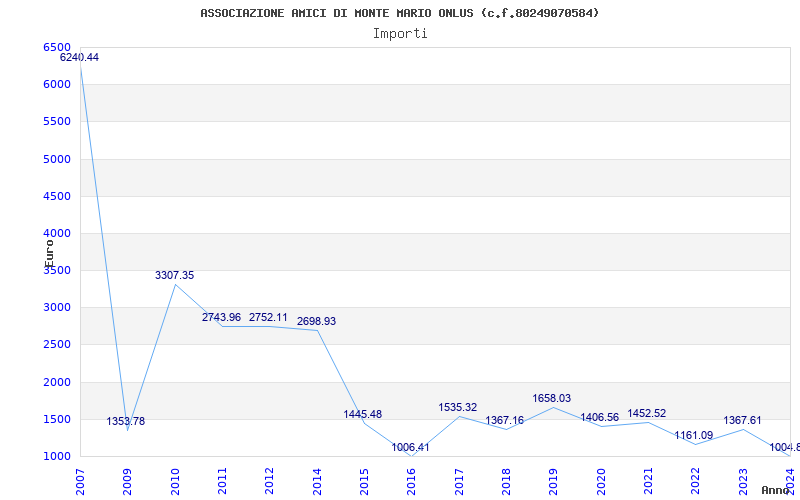This screenshot has width=800, height=500.
Task: Click the x-axis year 2010
Action: pyautogui.click(x=175, y=482)
